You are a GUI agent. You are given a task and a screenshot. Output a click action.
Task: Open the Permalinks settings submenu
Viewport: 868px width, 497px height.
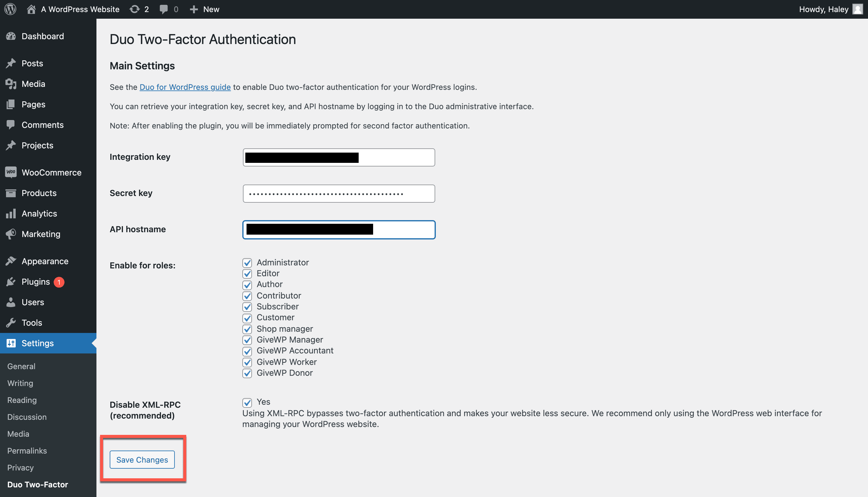tap(27, 451)
